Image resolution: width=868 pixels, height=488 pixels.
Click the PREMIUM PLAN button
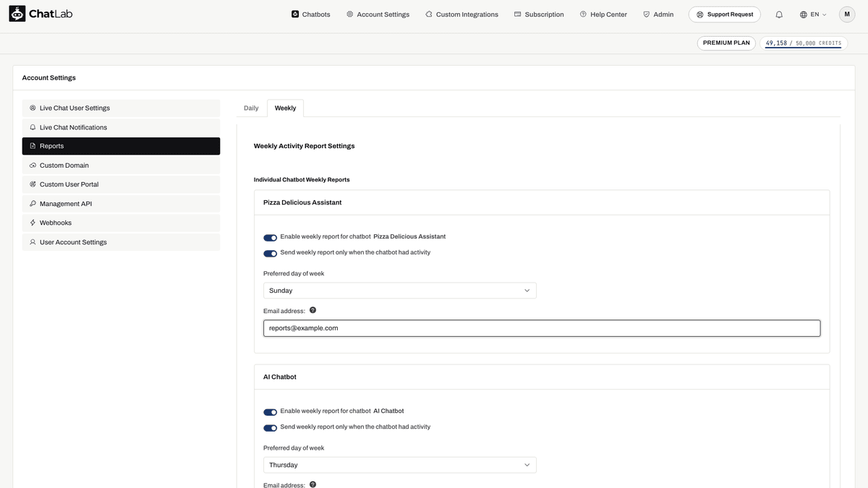click(727, 43)
